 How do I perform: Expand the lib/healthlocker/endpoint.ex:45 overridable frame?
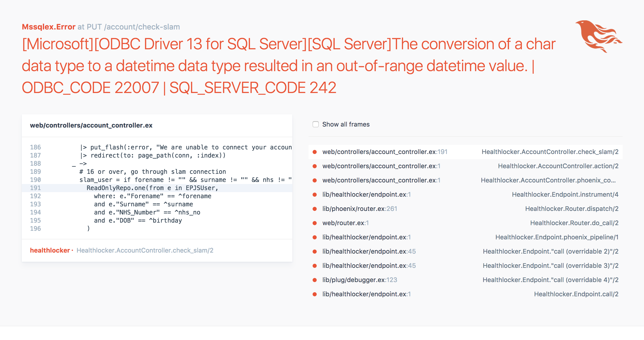457,251
